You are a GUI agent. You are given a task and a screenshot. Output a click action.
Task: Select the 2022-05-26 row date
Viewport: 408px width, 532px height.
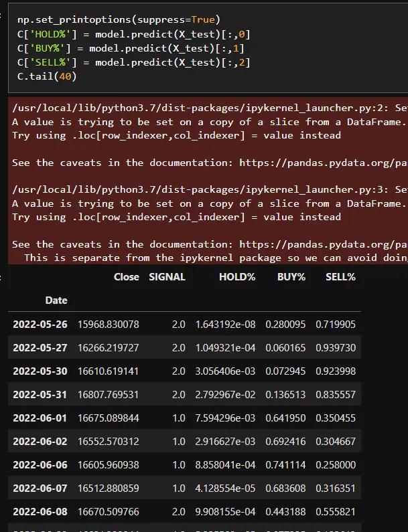[40, 325]
